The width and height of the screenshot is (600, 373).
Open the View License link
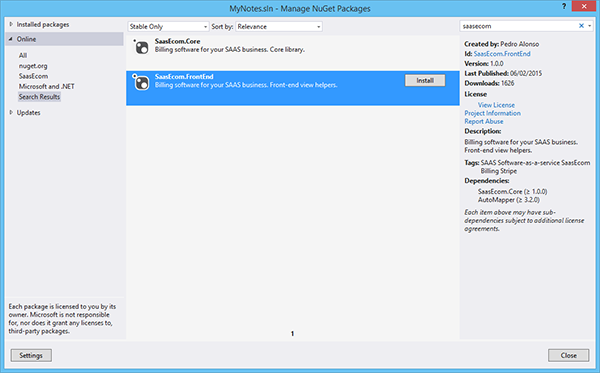(496, 105)
